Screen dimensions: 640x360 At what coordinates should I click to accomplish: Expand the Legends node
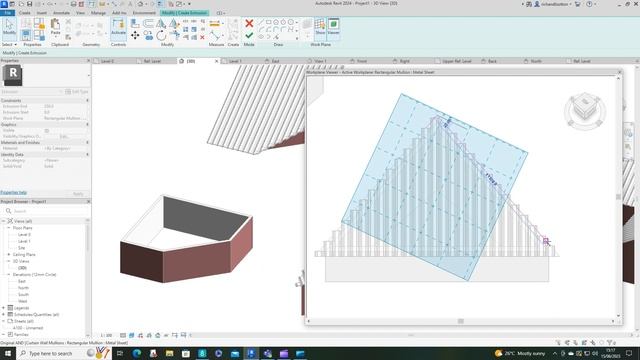click(x=4, y=308)
